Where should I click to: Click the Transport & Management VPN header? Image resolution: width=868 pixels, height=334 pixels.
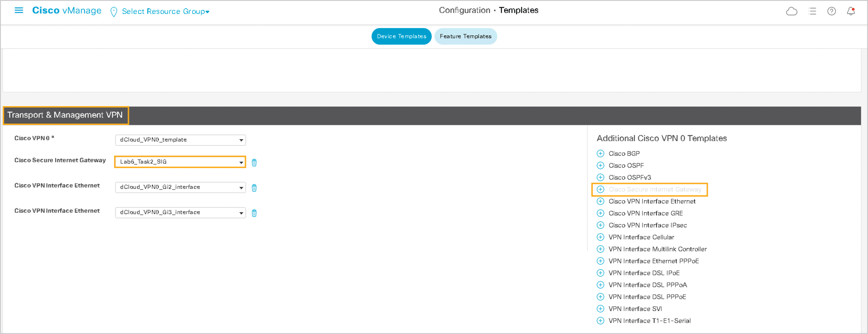click(x=65, y=115)
